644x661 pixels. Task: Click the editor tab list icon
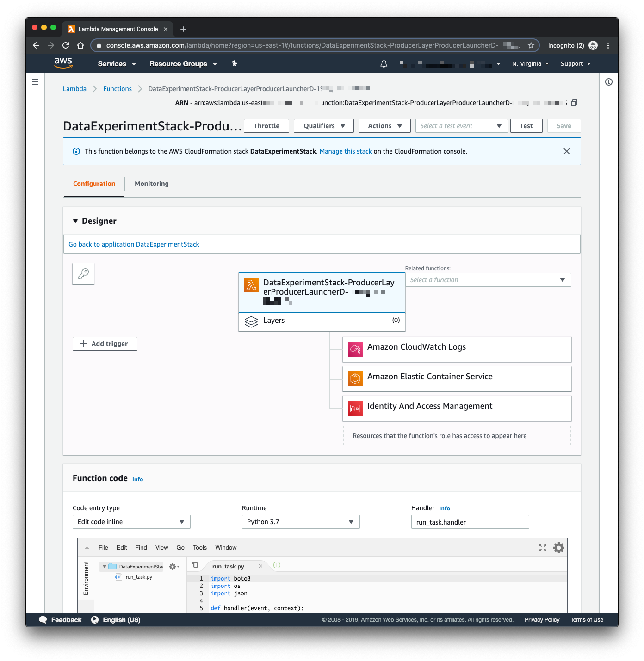click(195, 565)
